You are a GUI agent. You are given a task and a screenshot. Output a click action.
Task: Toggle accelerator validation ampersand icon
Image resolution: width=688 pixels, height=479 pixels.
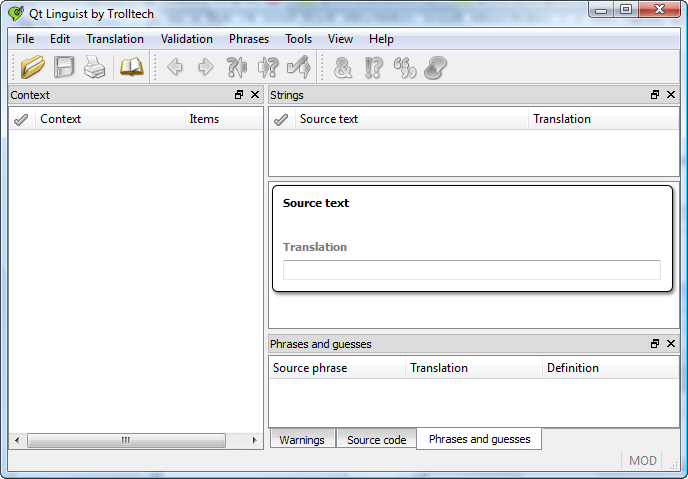[x=343, y=68]
